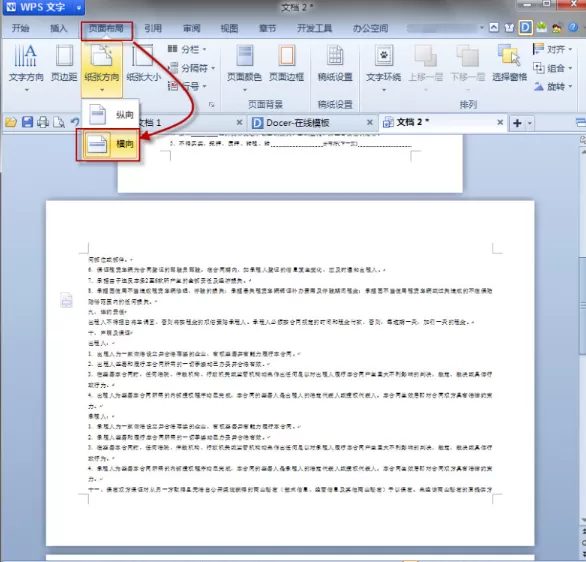Screen dimensions: 586x562
Task: Open the 旋转 rotate dropdown
Action: click(x=552, y=87)
